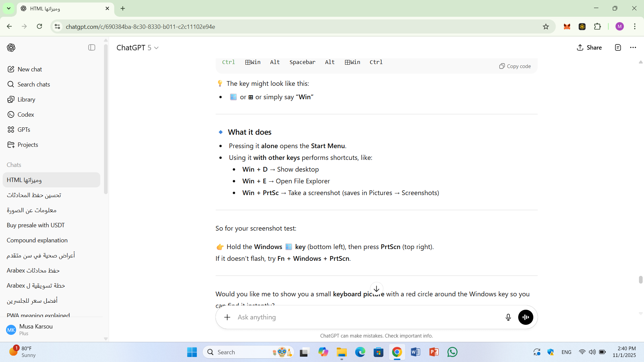The image size is (644, 362).
Task: Click the ChatGPT logo icon in sidebar
Action: pyautogui.click(x=11, y=48)
